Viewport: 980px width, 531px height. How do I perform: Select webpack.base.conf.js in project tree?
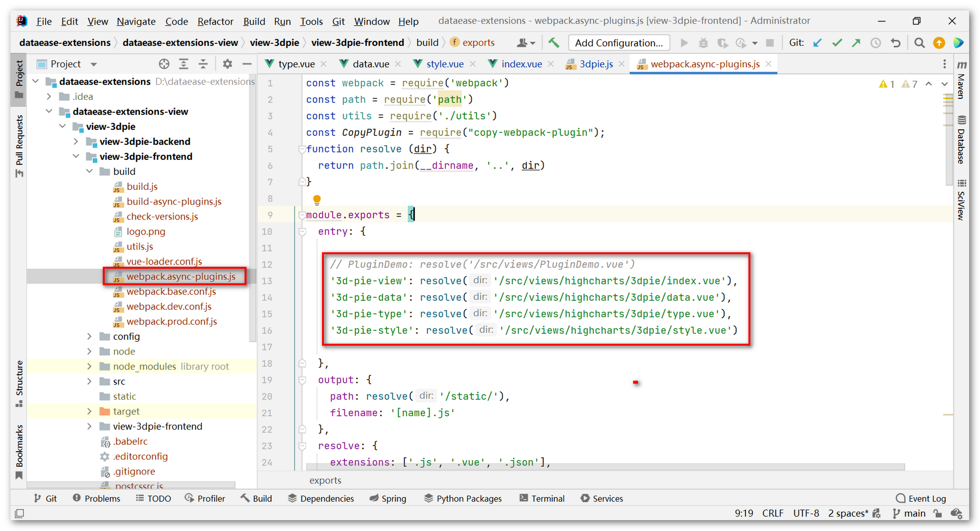tap(171, 291)
